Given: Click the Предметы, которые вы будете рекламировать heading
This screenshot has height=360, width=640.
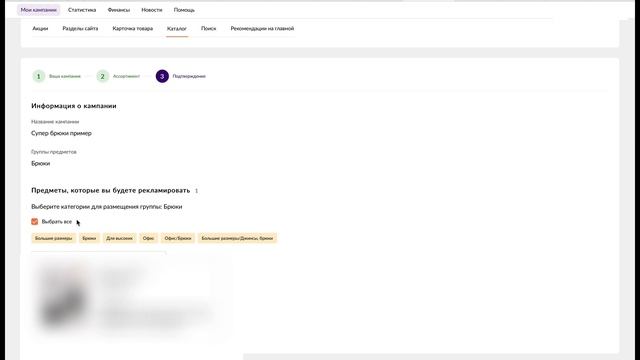Looking at the screenshot, I should point(111,191).
